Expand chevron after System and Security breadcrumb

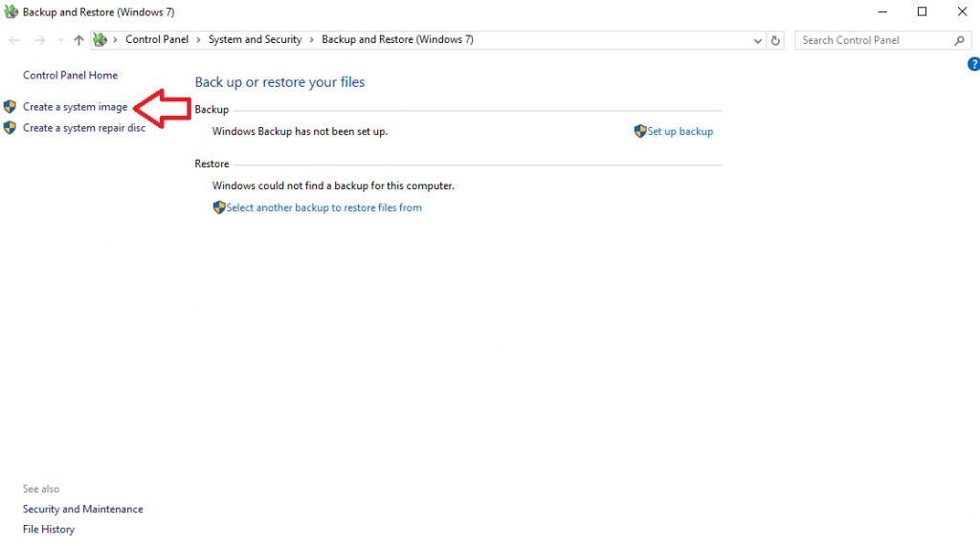(311, 40)
